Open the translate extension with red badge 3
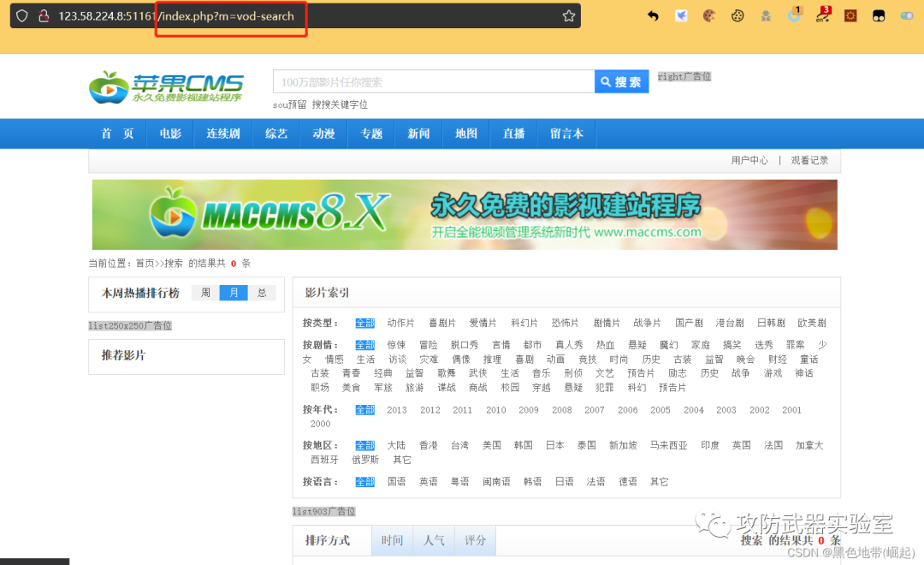Screen dimensions: 924x565 (x=823, y=15)
